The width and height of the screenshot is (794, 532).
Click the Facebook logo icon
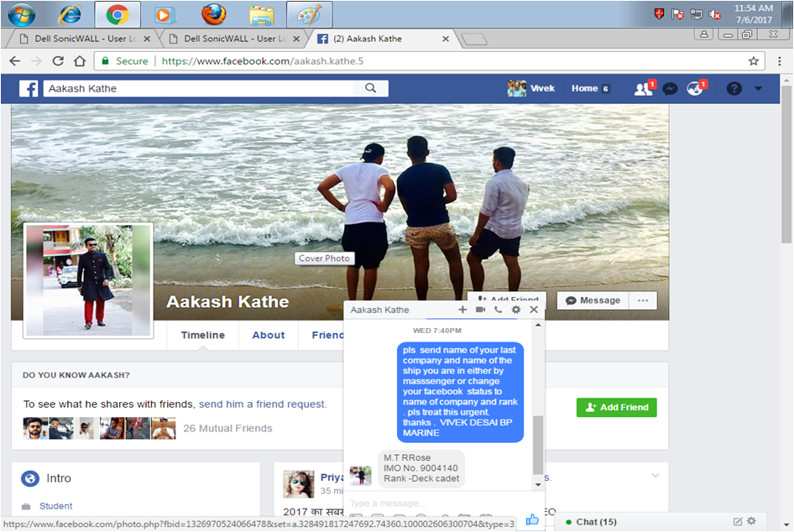29,89
